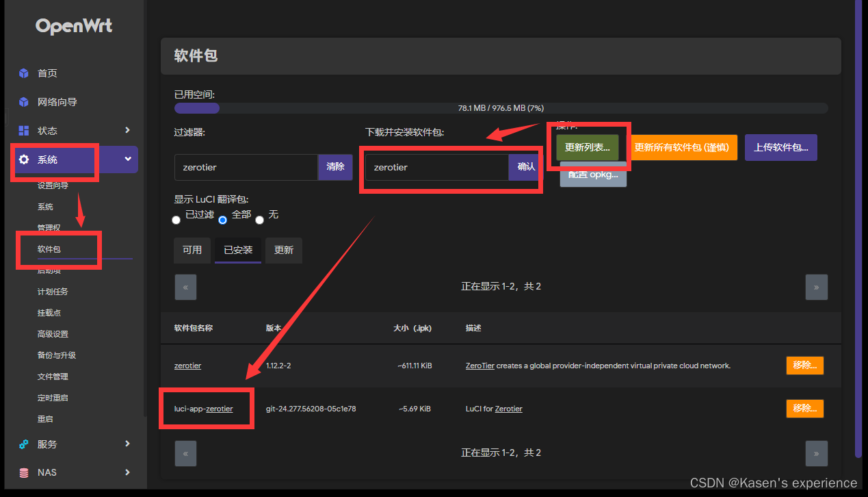868x497 pixels.
Task: Click the top next page » button
Action: pyautogui.click(x=816, y=288)
